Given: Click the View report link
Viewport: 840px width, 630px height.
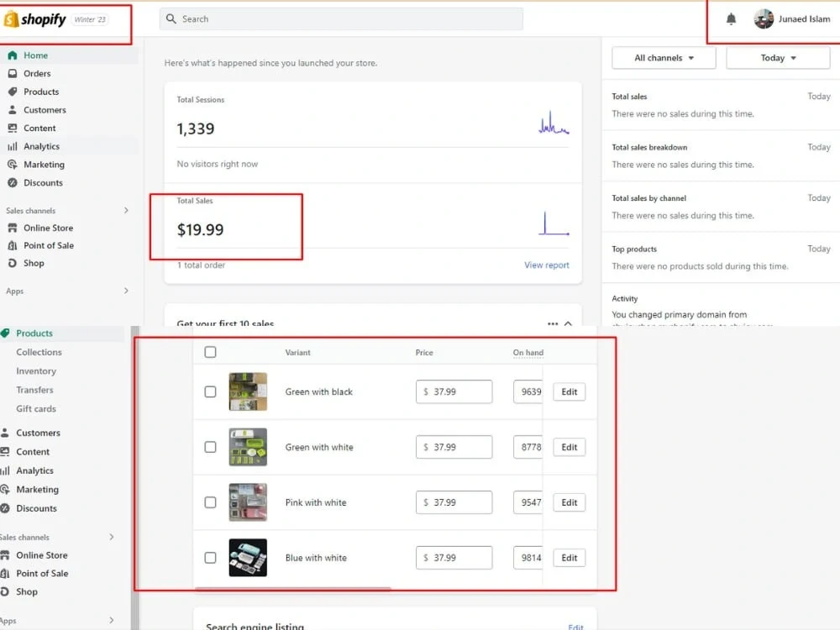Looking at the screenshot, I should (x=547, y=265).
